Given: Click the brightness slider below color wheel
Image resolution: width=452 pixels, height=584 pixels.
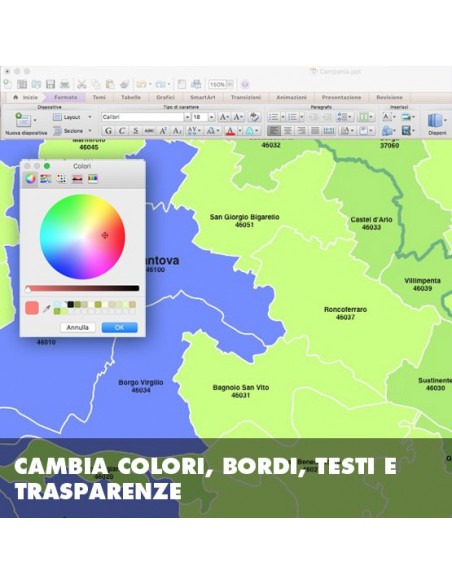Looking at the screenshot, I should (x=82, y=288).
